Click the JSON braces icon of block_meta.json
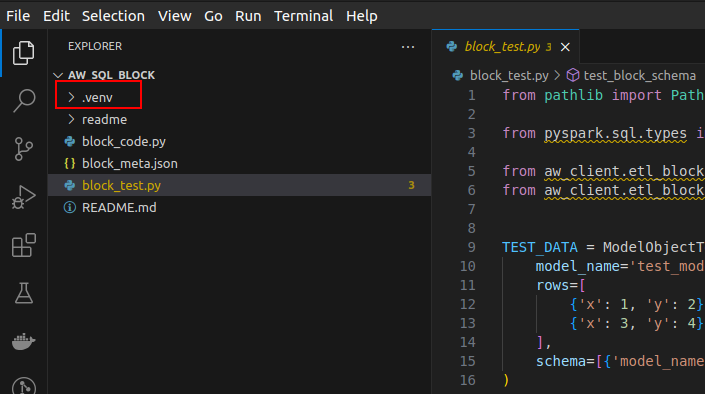Screen dimensions: 705x394 tap(70, 164)
